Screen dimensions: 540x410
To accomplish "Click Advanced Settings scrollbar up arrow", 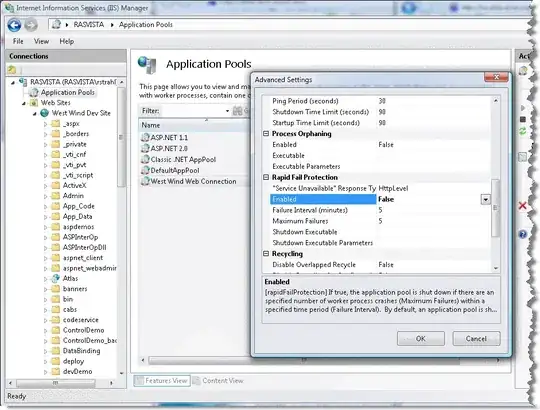I will 496,101.
